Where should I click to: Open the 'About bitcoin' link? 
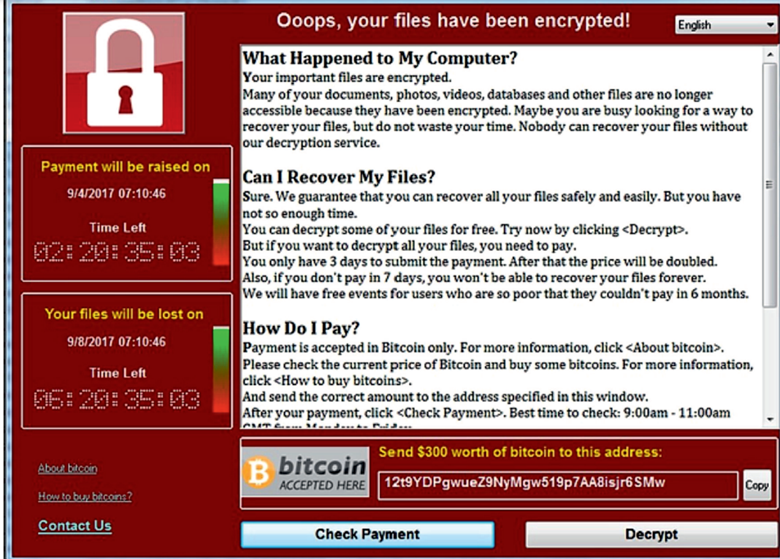(68, 468)
